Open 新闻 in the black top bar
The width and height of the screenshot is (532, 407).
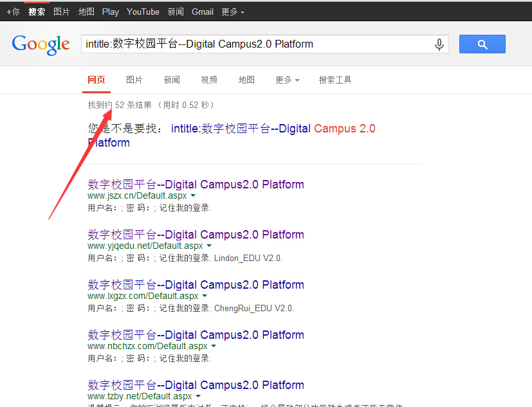click(176, 12)
